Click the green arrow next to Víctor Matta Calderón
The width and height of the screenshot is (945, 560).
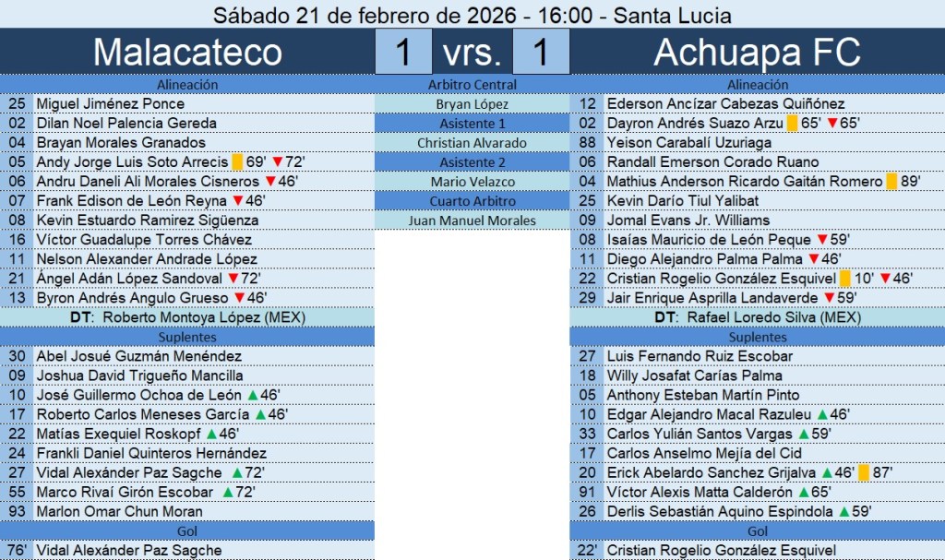coord(803,492)
